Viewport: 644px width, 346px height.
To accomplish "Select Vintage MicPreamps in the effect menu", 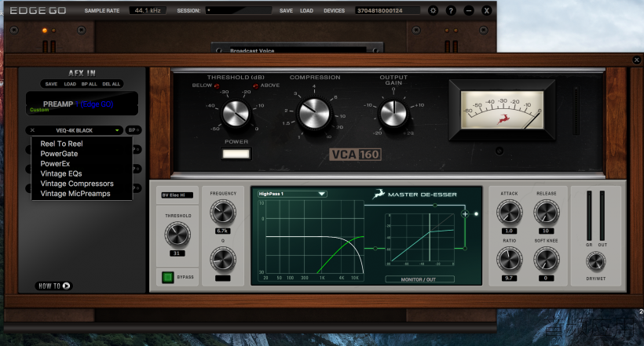I will tap(75, 193).
